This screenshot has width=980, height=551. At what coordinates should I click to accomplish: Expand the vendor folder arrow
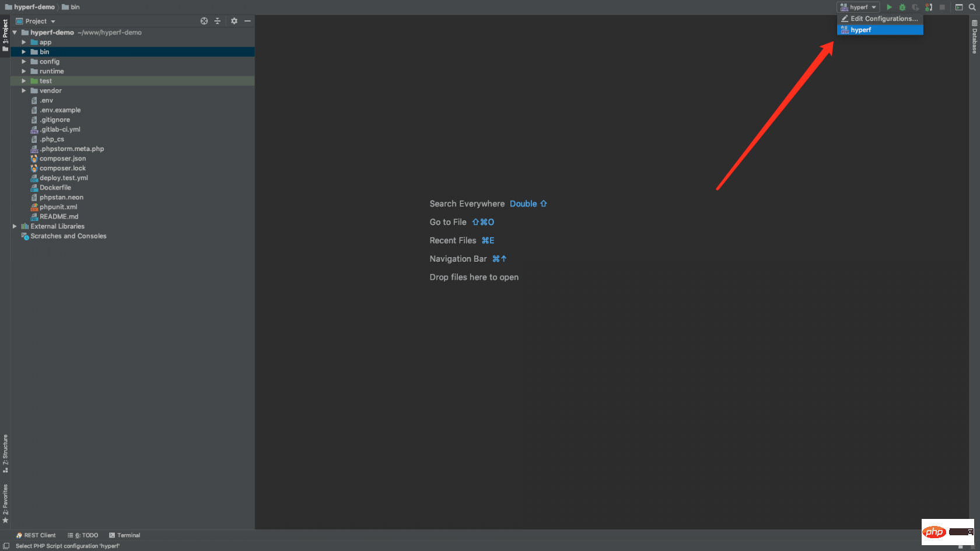(24, 90)
